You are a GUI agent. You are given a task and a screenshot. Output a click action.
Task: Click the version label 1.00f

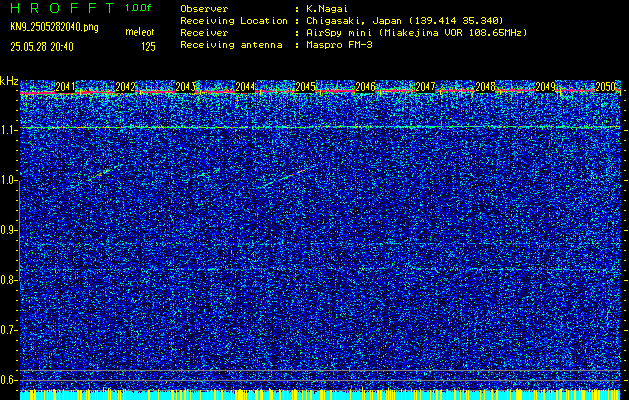[138, 8]
